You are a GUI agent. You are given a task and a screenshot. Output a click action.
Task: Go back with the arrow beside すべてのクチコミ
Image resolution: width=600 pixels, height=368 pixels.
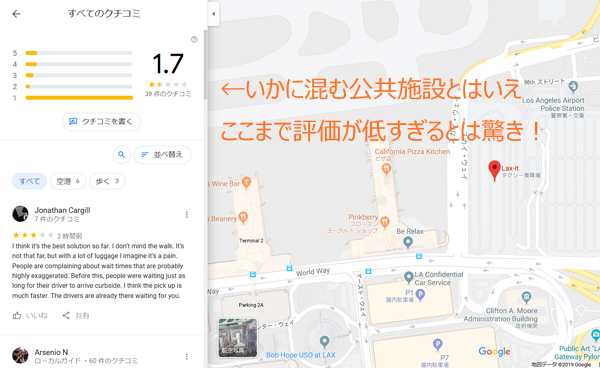(x=16, y=14)
